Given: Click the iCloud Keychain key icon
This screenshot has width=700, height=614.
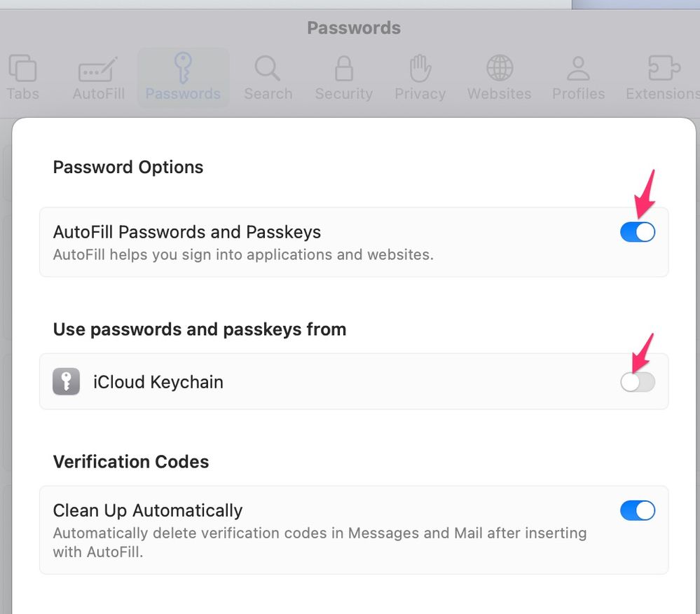Looking at the screenshot, I should pos(67,382).
